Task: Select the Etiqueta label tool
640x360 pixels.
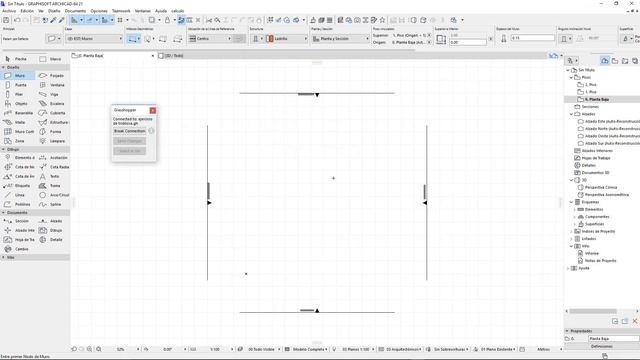Action: click(18, 186)
